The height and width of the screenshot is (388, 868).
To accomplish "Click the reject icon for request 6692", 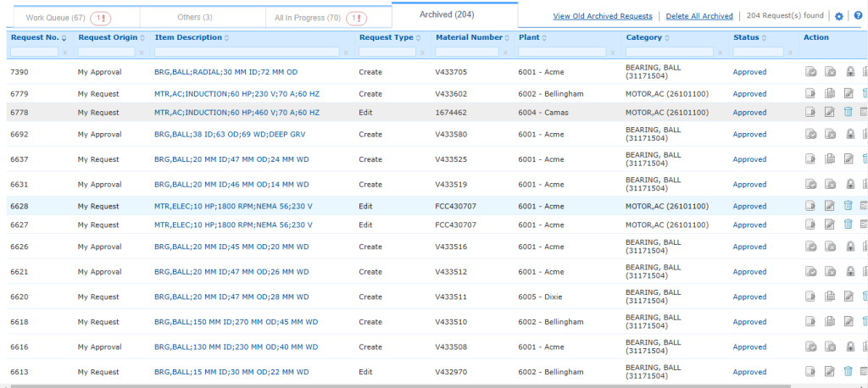I will pos(830,134).
